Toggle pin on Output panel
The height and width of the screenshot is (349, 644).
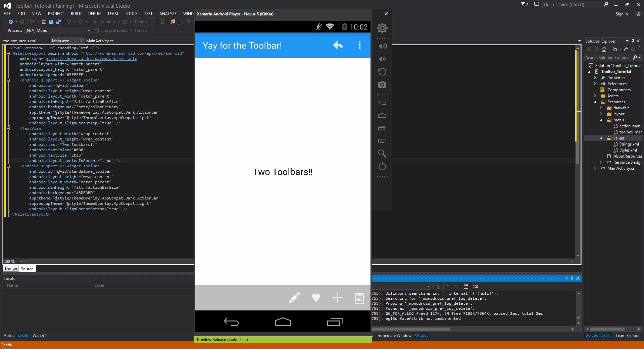tap(572, 278)
